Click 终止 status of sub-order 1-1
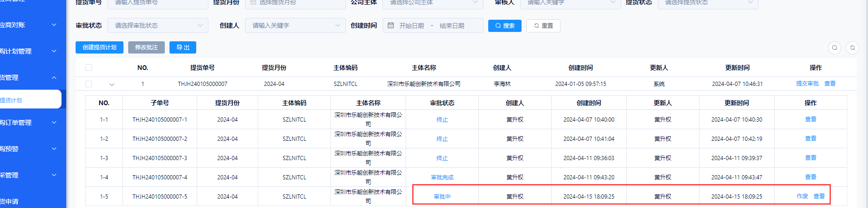 [442, 120]
